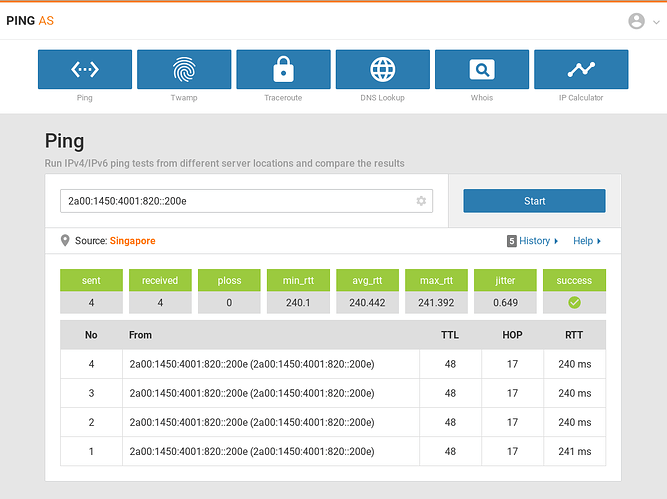Click the received stat header
Viewport: 667px width, 499px height.
(160, 280)
